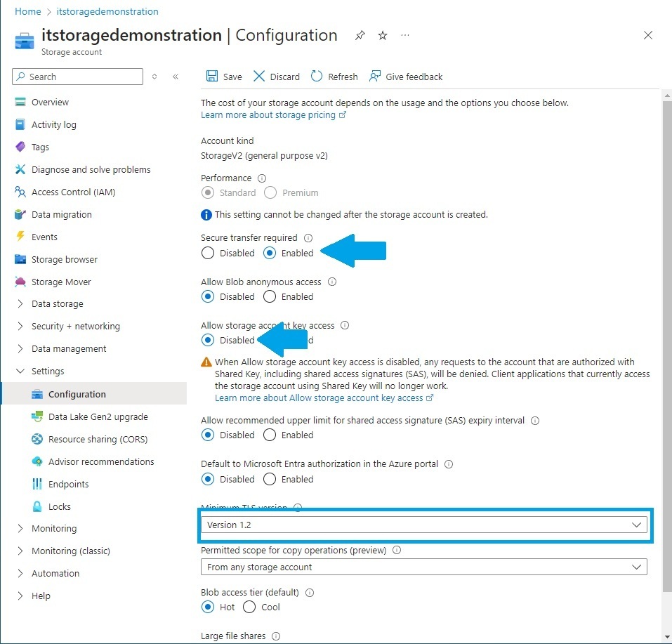This screenshot has height=644, width=672.
Task: Open Advisor recommendations page
Action: click(101, 462)
